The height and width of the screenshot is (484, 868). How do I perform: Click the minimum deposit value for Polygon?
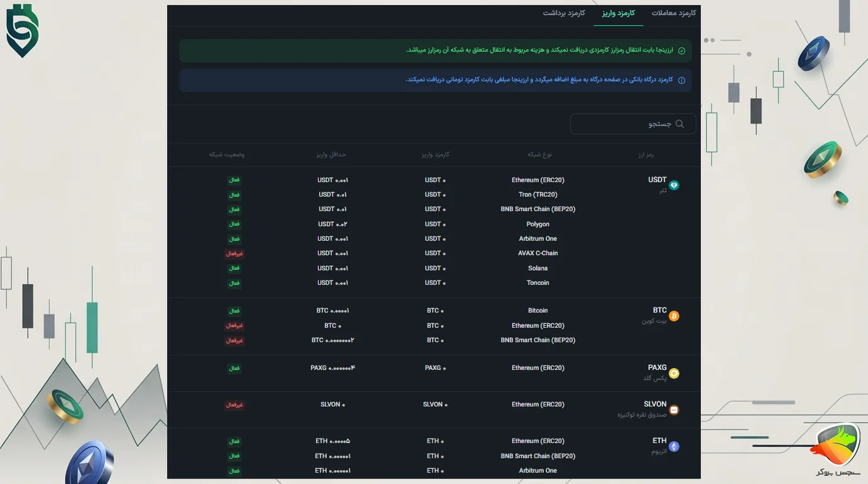coord(333,224)
